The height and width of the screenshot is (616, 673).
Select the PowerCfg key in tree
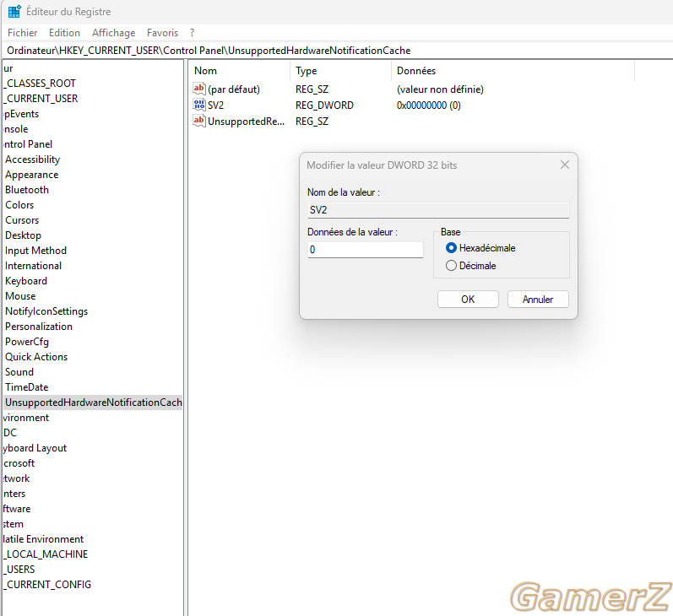pos(27,342)
